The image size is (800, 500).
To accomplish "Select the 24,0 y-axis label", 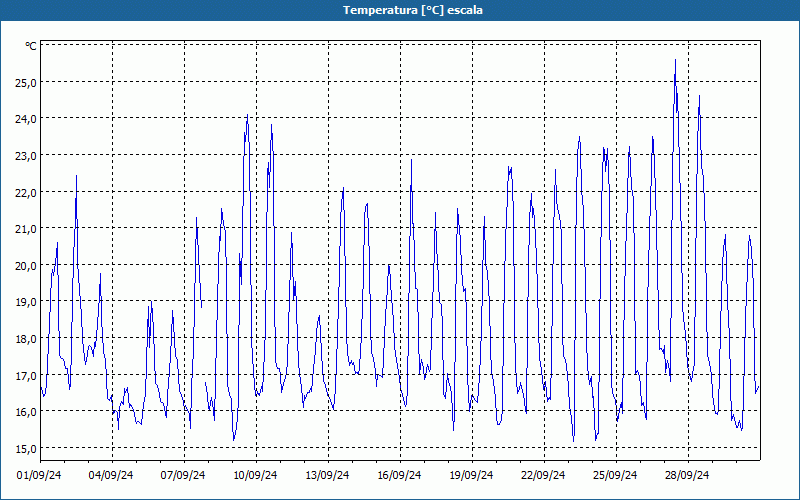I will tap(26, 119).
